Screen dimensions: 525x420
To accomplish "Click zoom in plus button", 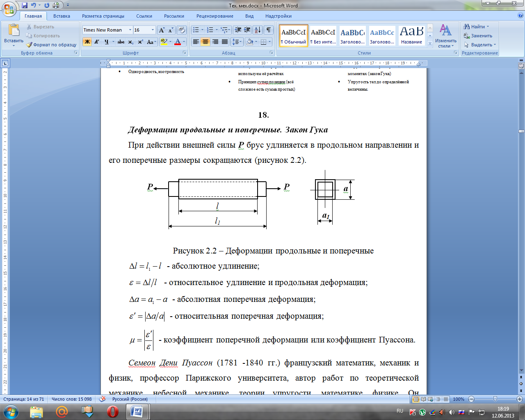I will click(520, 399).
